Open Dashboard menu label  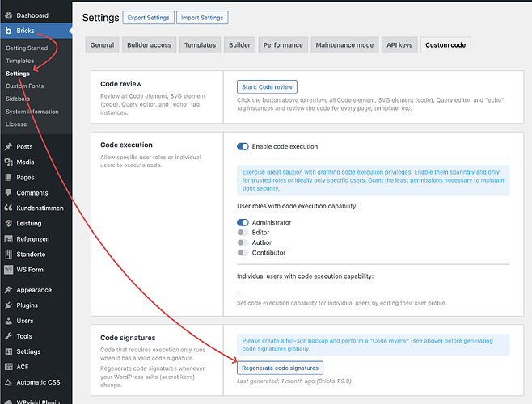click(32, 15)
